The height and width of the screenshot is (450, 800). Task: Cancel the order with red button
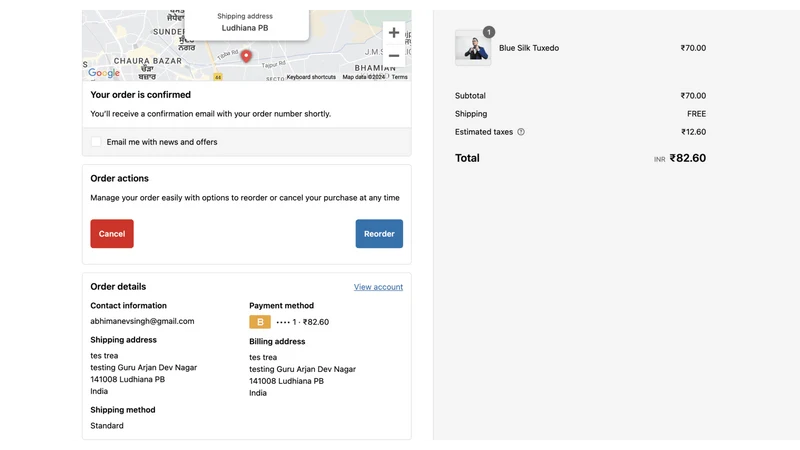[112, 234]
